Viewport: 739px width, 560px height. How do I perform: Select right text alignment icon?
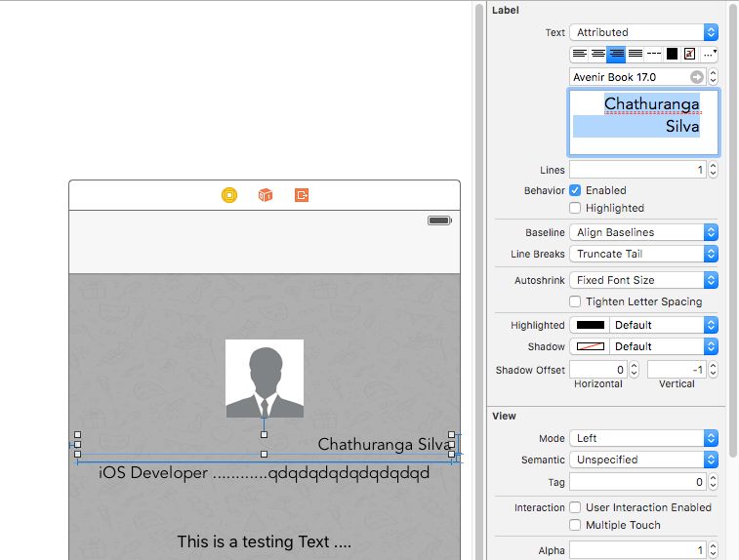tap(616, 54)
